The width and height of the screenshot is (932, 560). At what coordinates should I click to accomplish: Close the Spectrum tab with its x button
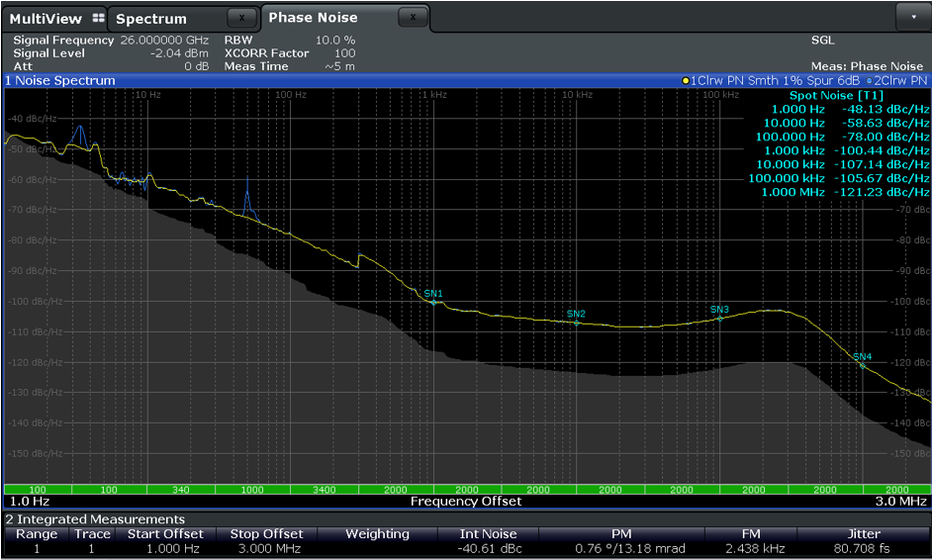coord(242,18)
